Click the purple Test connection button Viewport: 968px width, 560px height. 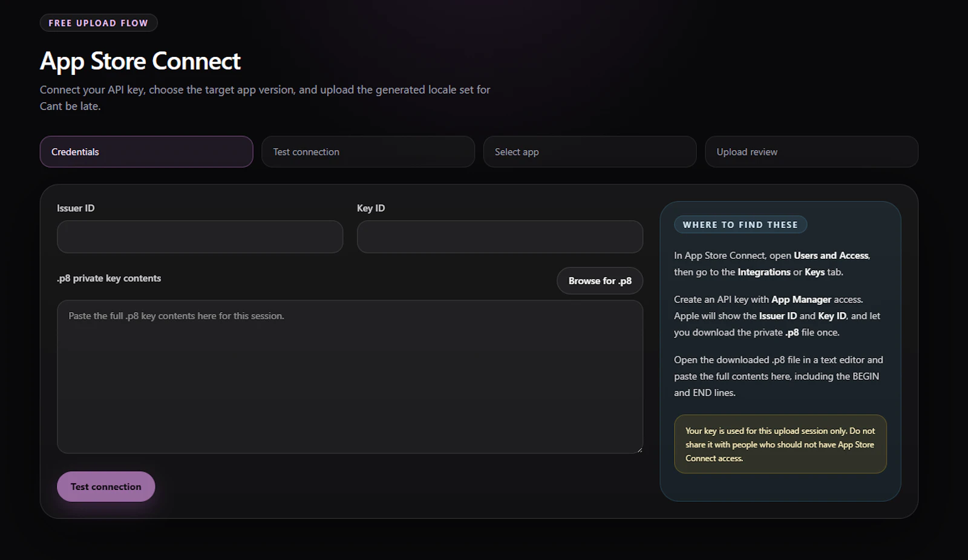click(106, 486)
